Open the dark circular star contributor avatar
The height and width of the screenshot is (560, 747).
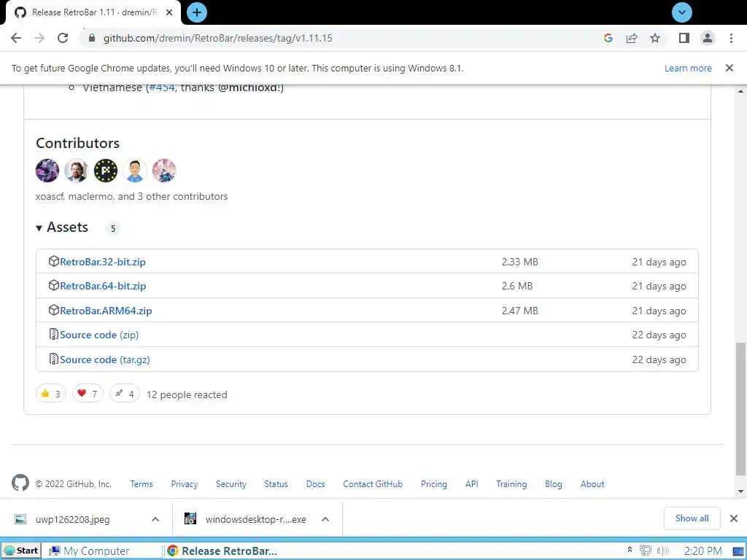(x=106, y=171)
